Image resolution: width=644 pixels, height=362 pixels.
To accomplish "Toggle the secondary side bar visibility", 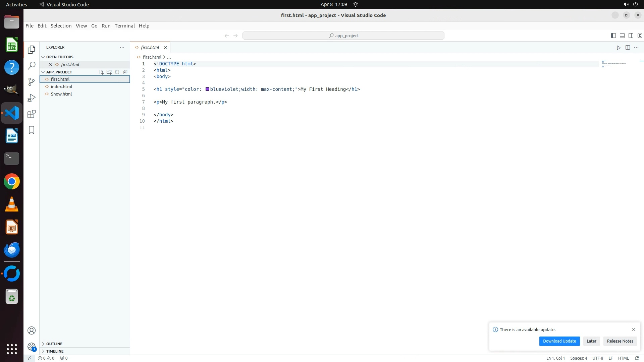I will click(x=631, y=36).
